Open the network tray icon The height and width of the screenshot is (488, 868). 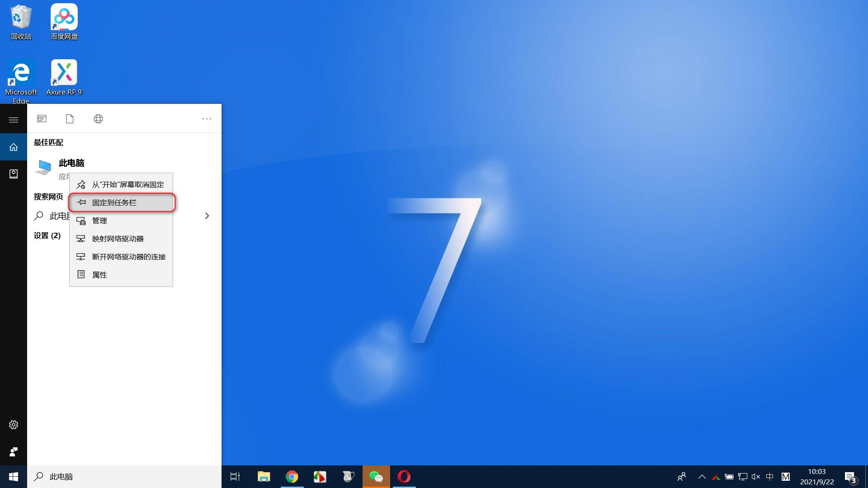743,477
